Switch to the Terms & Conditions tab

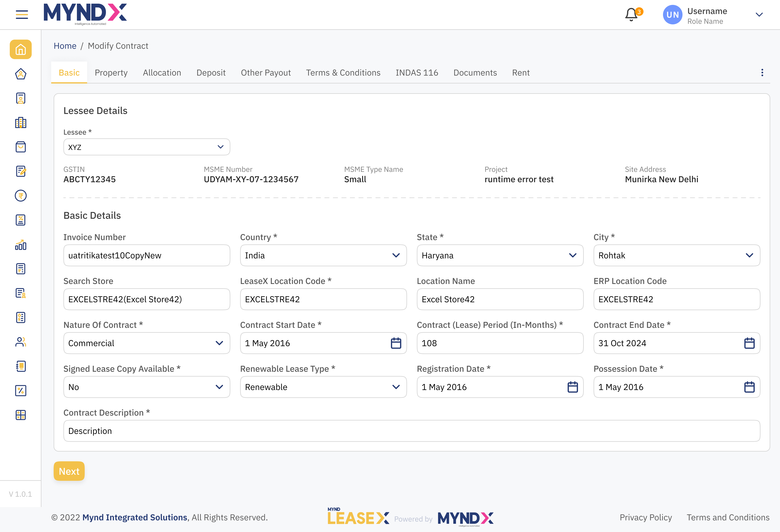click(343, 73)
